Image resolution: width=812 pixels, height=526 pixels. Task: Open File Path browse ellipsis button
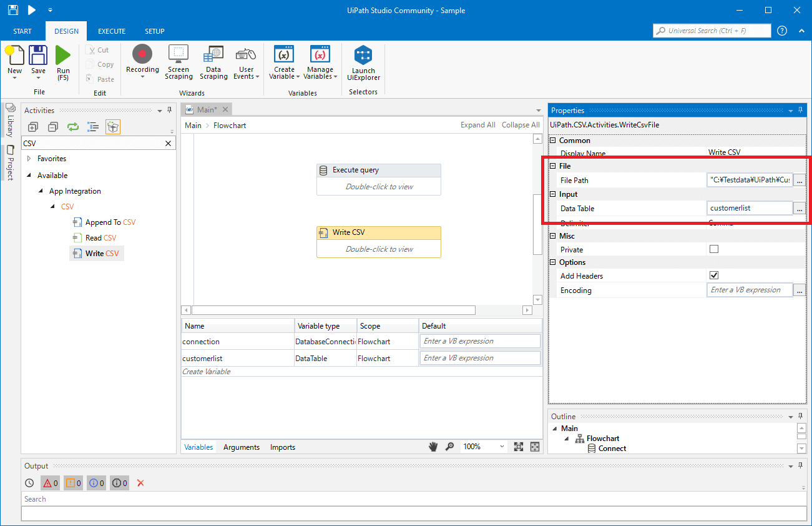click(x=799, y=181)
